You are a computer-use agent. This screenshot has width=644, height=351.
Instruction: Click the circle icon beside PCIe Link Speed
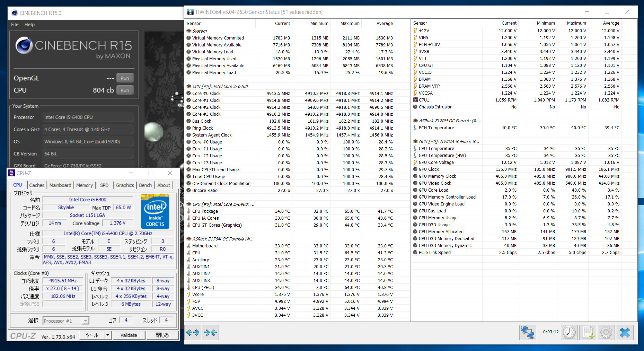coord(415,252)
